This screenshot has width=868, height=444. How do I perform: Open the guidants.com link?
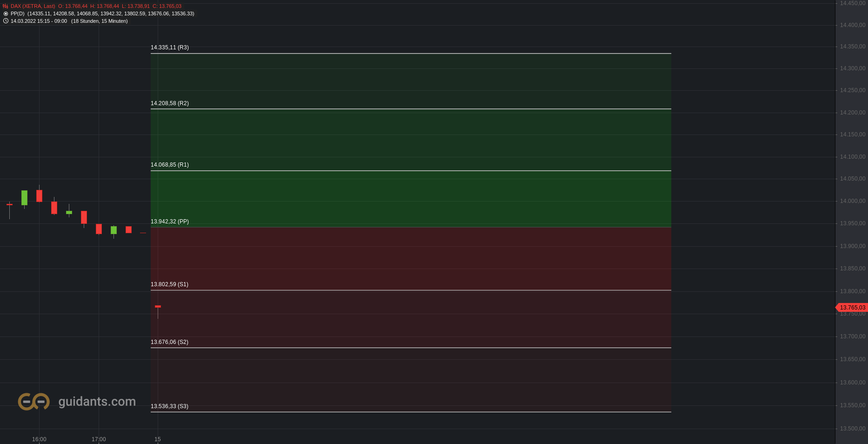coord(97,402)
